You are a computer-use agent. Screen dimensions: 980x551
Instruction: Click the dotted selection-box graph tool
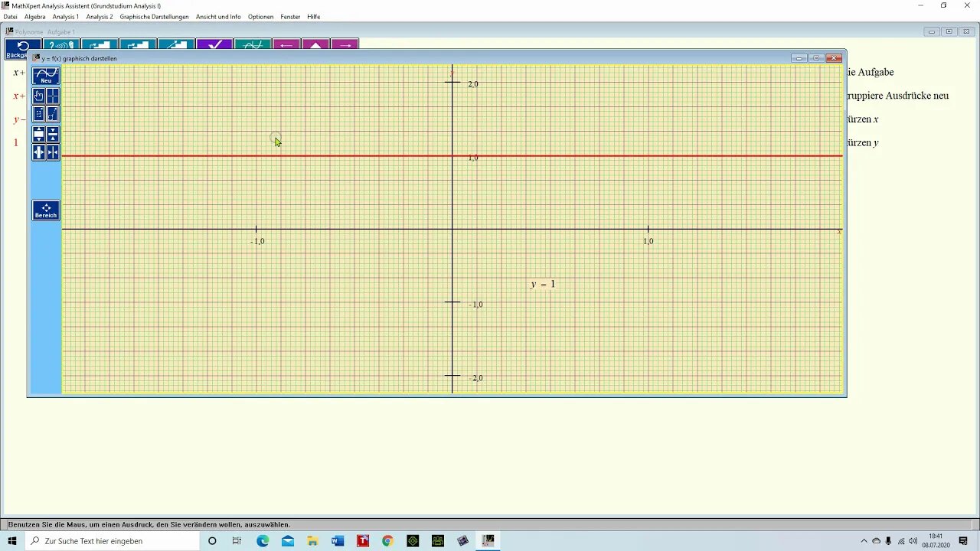(39, 114)
